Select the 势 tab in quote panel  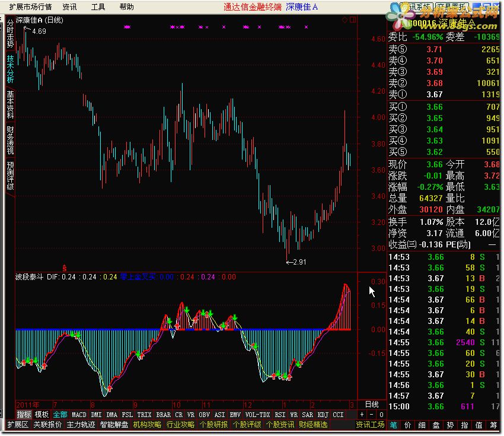point(450,425)
